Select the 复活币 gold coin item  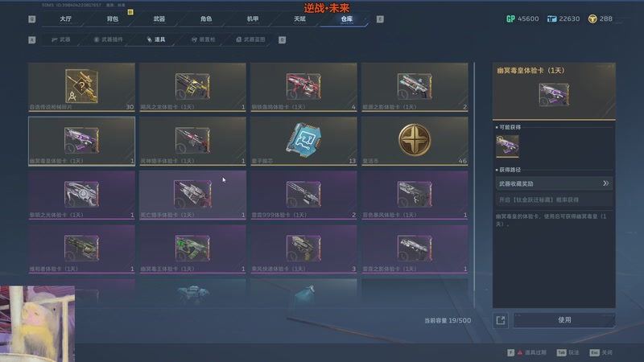pos(415,141)
